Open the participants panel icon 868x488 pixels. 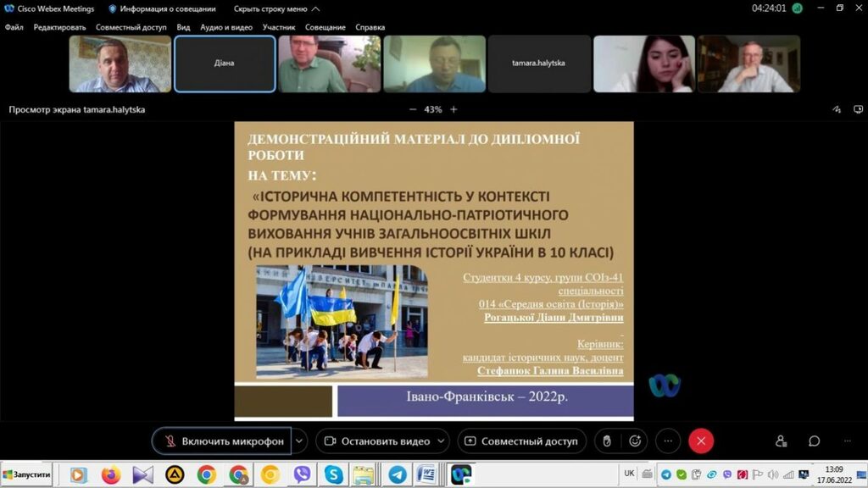point(781,441)
